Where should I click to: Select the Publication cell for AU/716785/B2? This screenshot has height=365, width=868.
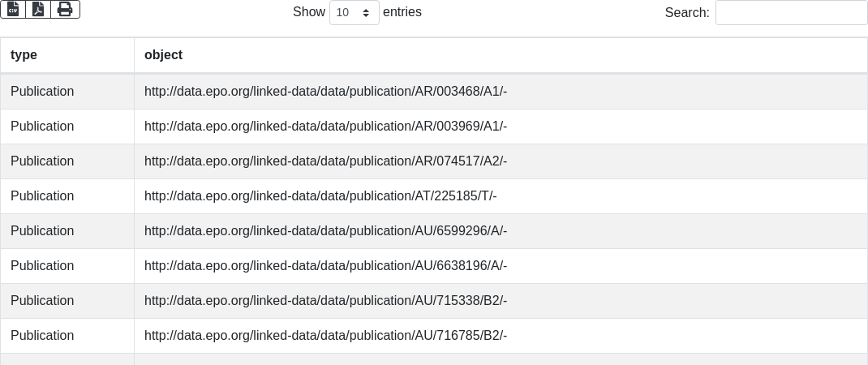pos(42,336)
